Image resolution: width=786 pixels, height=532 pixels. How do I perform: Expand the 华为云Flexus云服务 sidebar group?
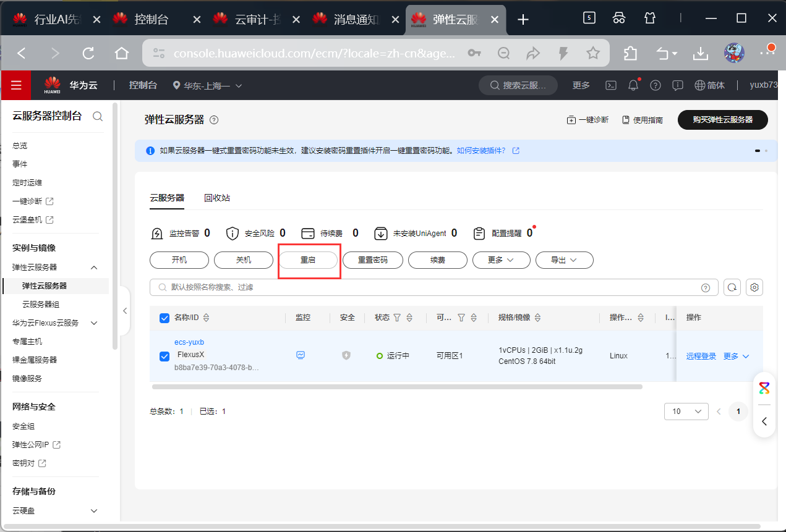(94, 323)
